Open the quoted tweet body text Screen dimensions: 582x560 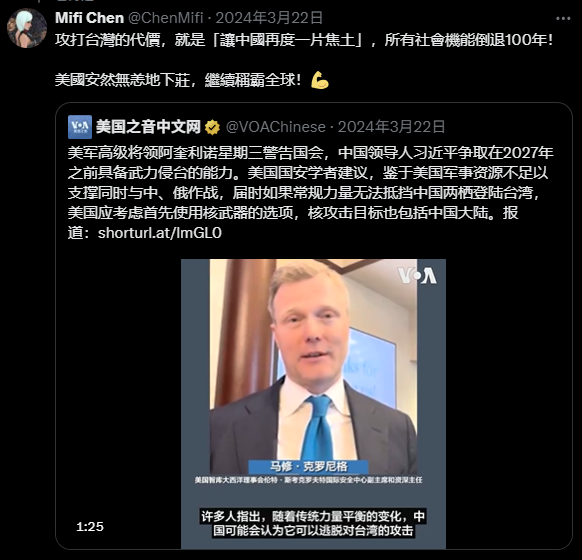tap(311, 193)
